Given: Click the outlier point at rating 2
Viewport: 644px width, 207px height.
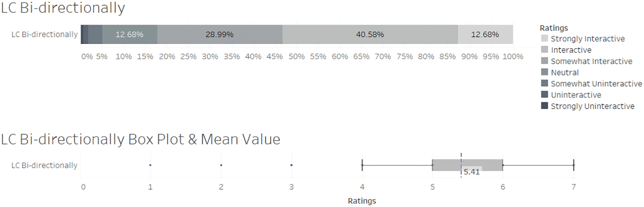Looking at the screenshot, I should tap(221, 165).
